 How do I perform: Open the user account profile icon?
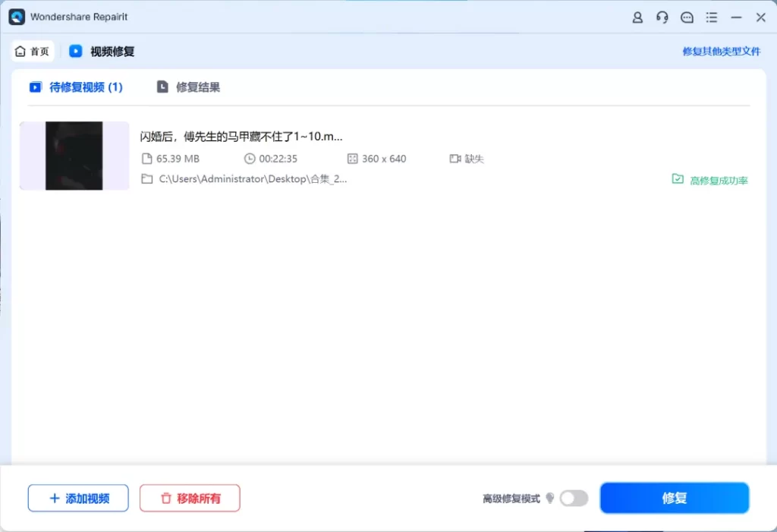[x=637, y=17]
